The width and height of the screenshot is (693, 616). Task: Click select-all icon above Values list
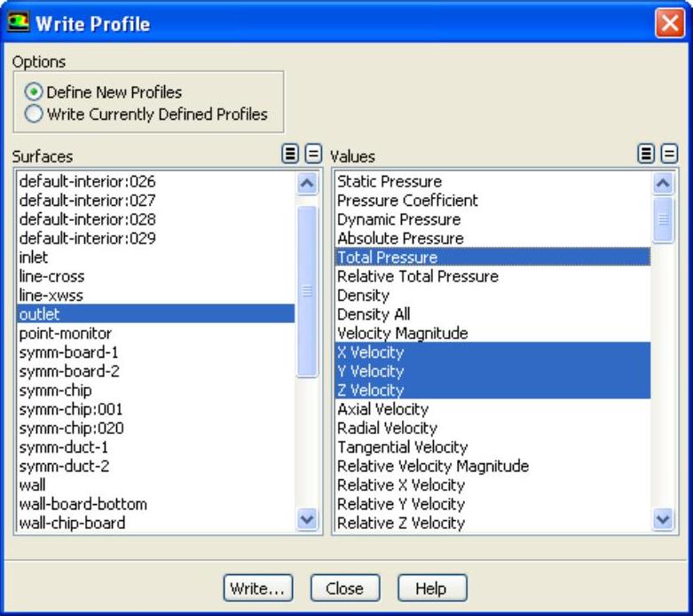(x=647, y=154)
